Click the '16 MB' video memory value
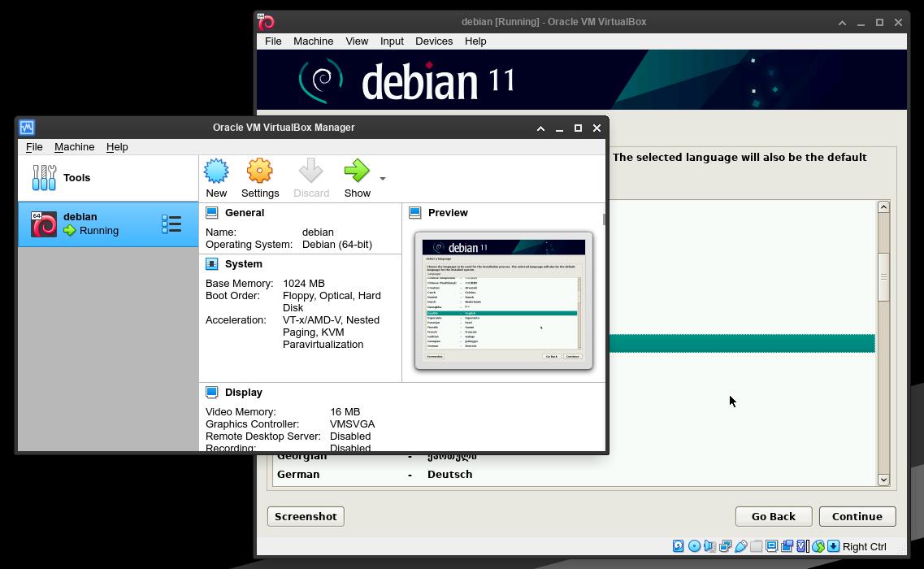Viewport: 924px width, 569px height. coord(345,412)
